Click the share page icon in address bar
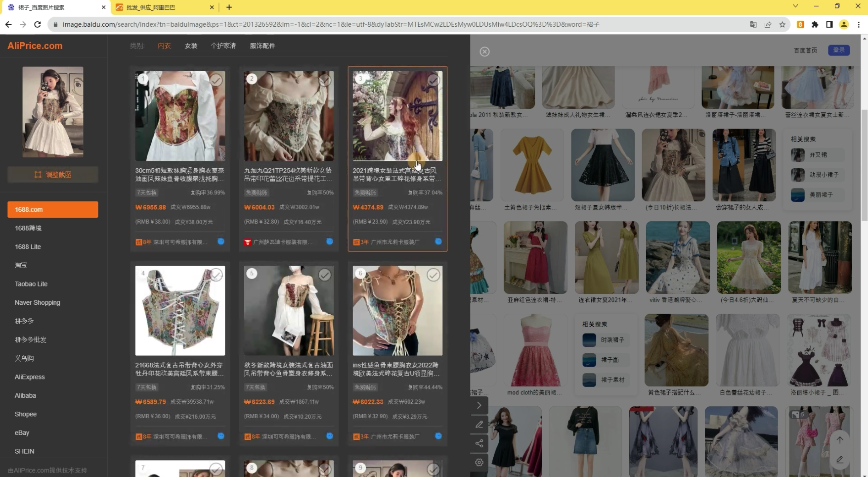 (x=768, y=24)
